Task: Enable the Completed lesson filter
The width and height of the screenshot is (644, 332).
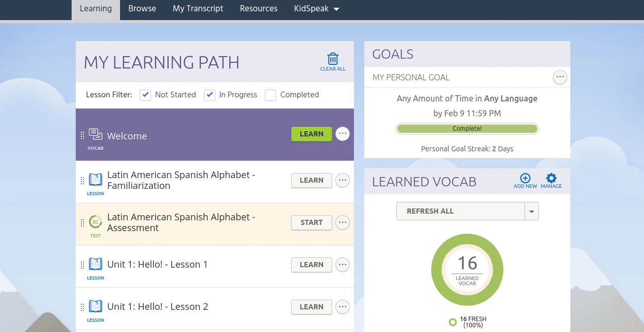Action: (270, 95)
